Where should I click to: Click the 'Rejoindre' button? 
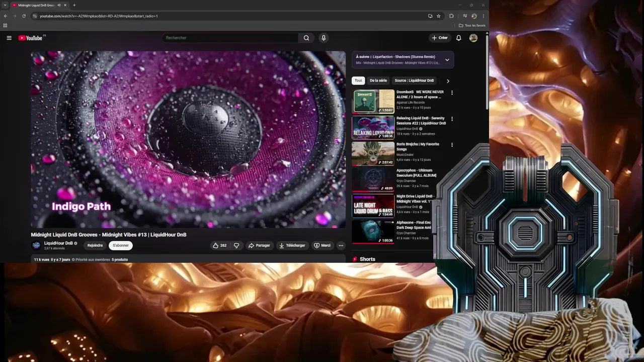click(x=95, y=245)
